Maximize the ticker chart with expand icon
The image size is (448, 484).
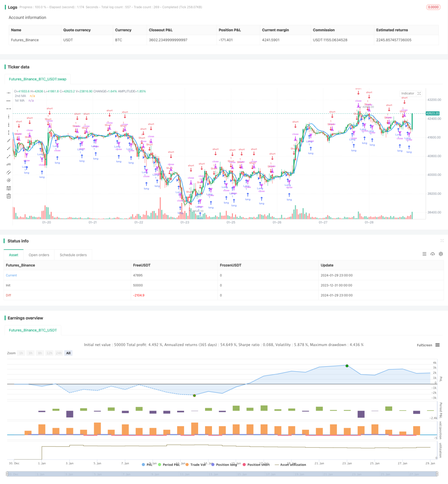(419, 93)
